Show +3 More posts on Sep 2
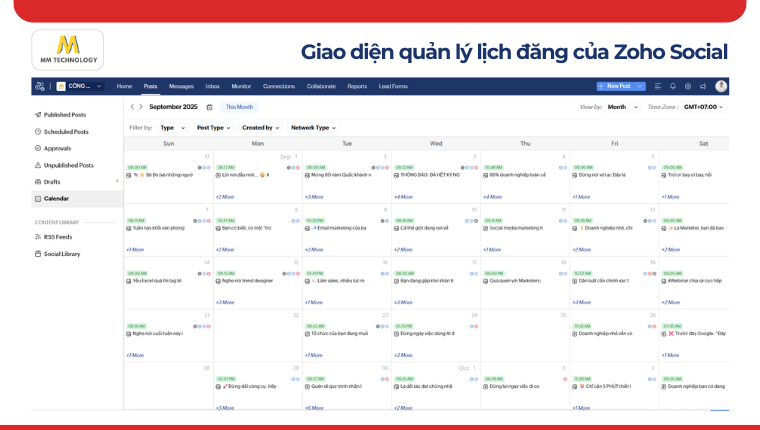Screen dimensions: 760x430 pos(314,197)
